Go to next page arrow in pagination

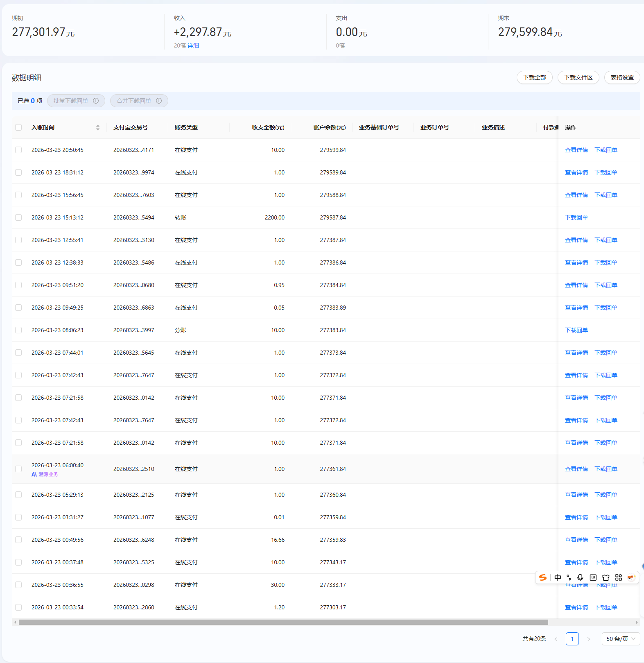[589, 639]
